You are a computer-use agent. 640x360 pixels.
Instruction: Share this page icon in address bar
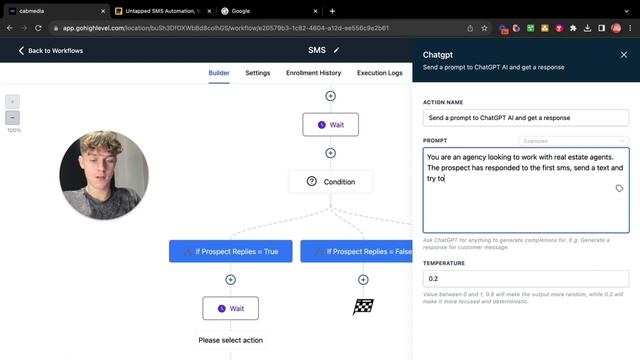coord(470,28)
